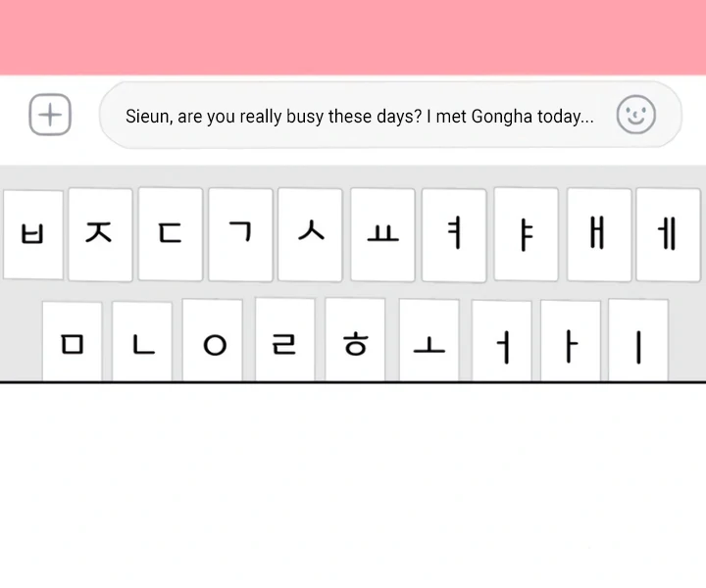Select the ㅑ vowel key
The width and height of the screenshot is (706, 588).
point(526,235)
